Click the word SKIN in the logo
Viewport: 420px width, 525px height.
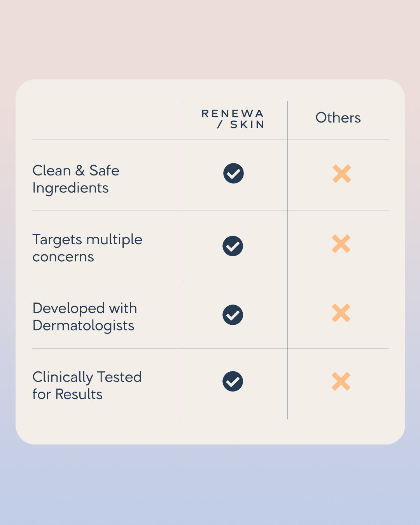(x=247, y=124)
